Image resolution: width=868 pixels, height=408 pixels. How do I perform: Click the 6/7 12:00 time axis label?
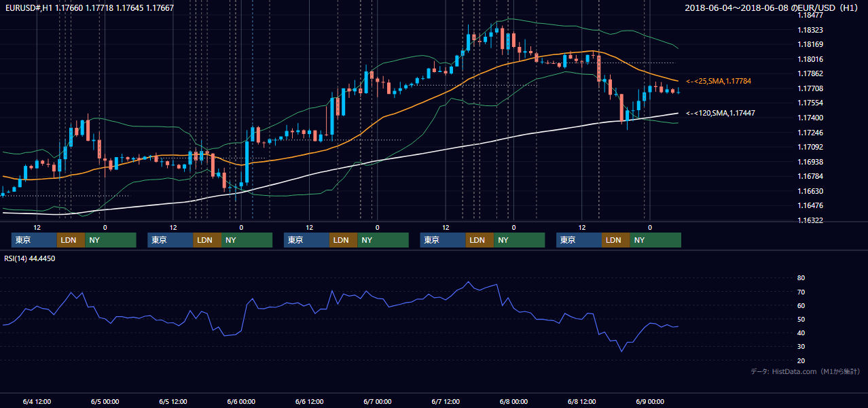[x=446, y=402]
